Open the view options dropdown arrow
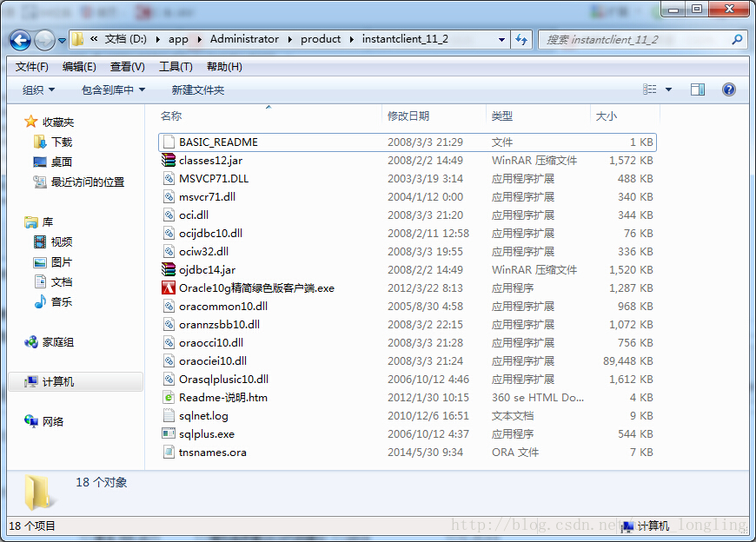Screen dimensions: 756x542 point(668,89)
